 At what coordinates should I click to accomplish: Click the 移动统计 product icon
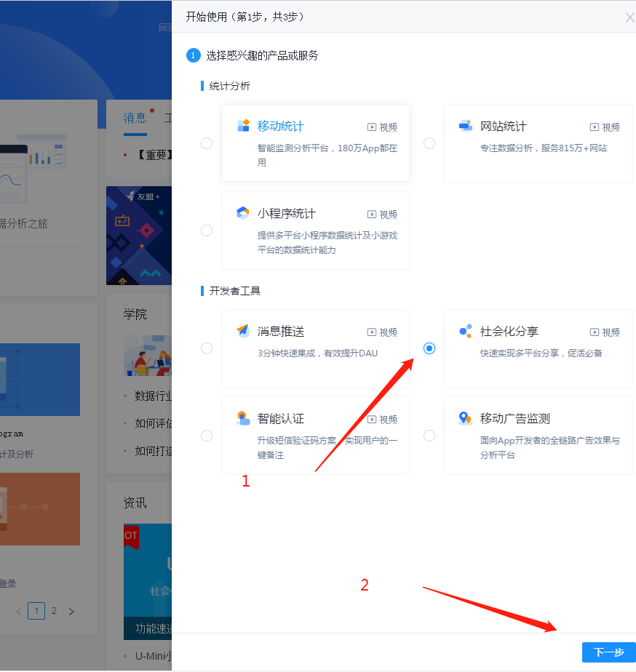243,126
